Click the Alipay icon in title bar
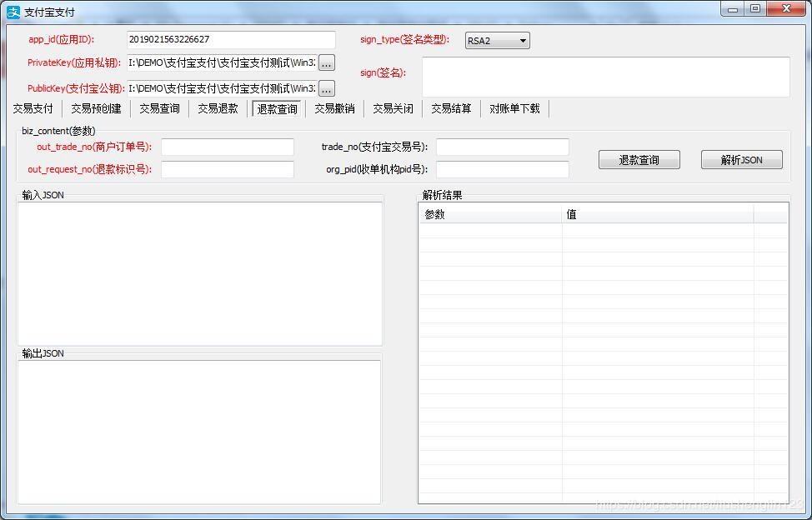The height and width of the screenshot is (520, 812). tap(13, 12)
